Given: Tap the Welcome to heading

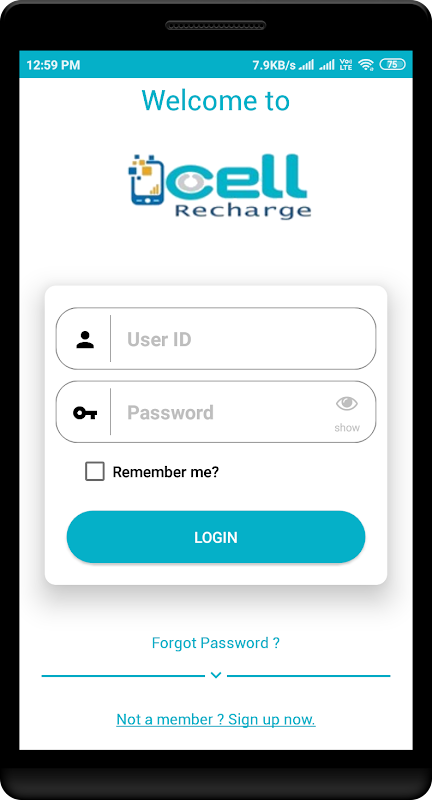Looking at the screenshot, I should coord(216,100).
